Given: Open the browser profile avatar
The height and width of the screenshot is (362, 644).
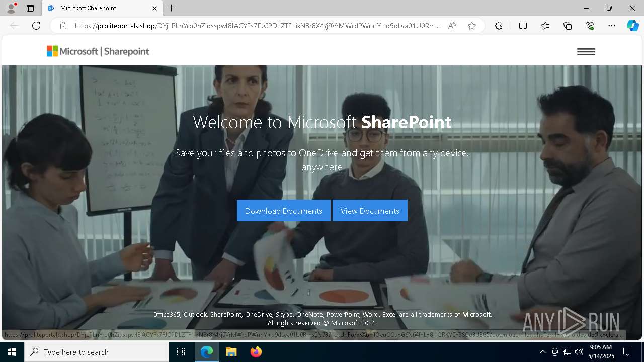Looking at the screenshot, I should pyautogui.click(x=11, y=8).
